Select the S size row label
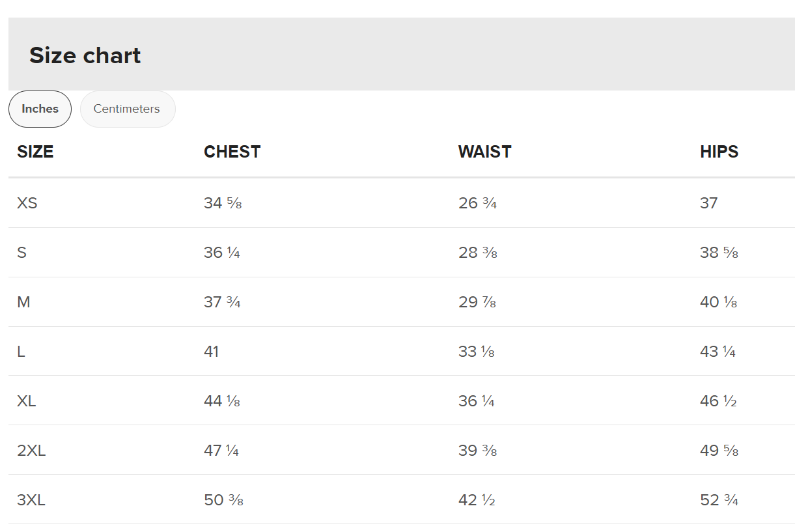This screenshot has height=532, width=795. pos(22,253)
